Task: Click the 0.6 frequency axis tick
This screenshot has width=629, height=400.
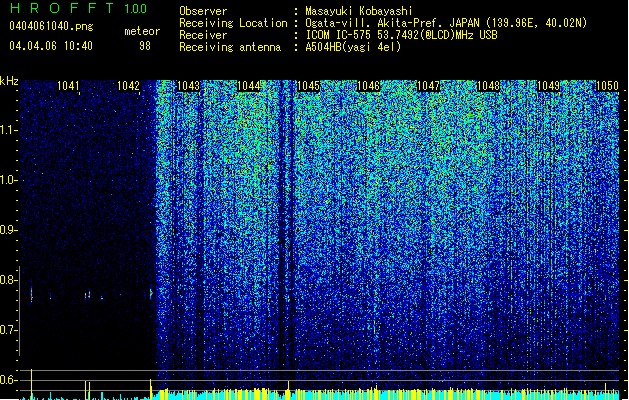Action: (x=9, y=380)
